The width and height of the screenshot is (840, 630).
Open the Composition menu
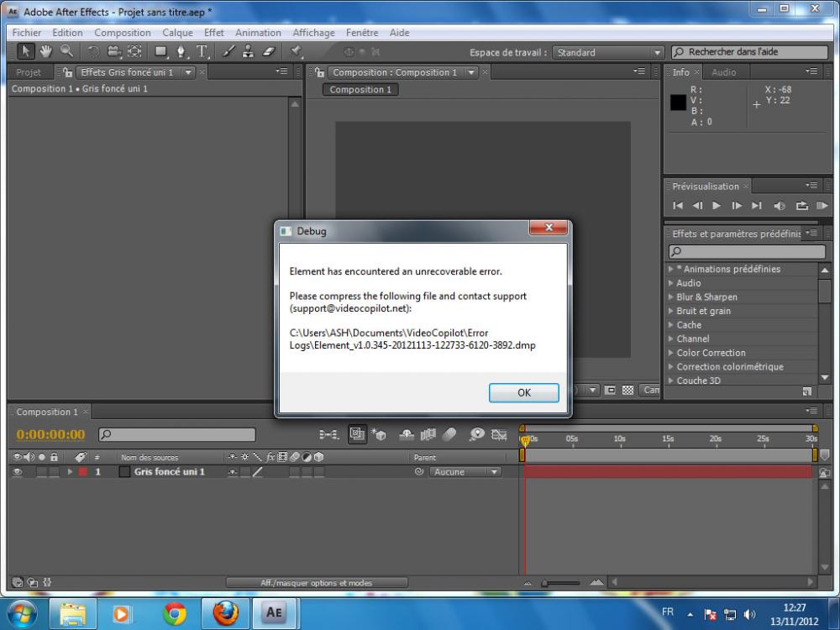pyautogui.click(x=123, y=33)
